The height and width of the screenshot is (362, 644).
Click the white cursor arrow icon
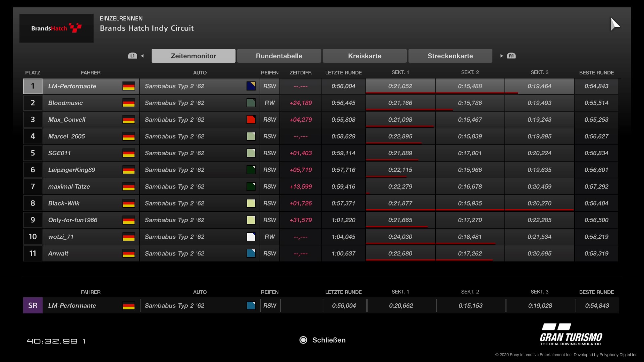[x=614, y=24]
